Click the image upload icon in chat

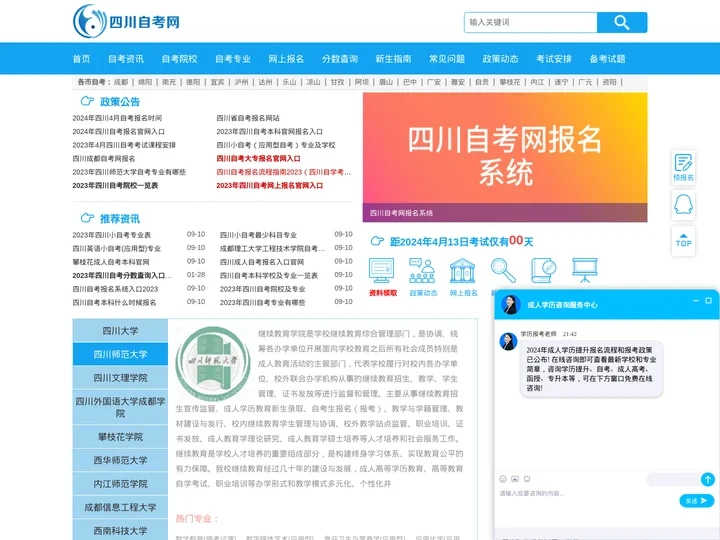[x=515, y=479]
